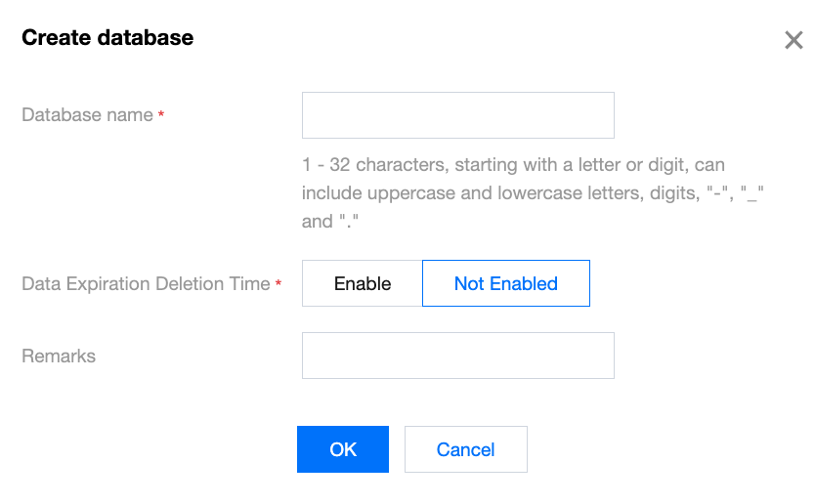Focus the empty box next to Remarks
The width and height of the screenshot is (815, 504).
pyautogui.click(x=457, y=356)
